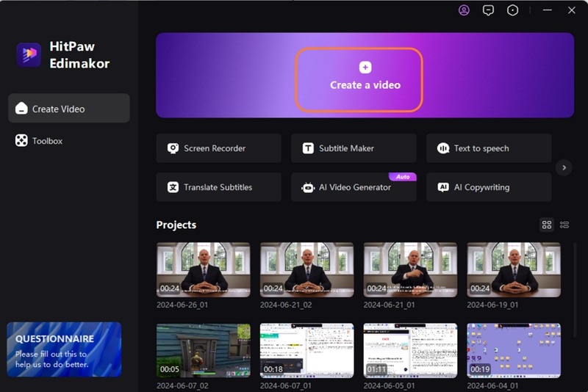Image resolution: width=588 pixels, height=392 pixels.
Task: Click the Toolbox dice icon
Action: click(x=21, y=140)
